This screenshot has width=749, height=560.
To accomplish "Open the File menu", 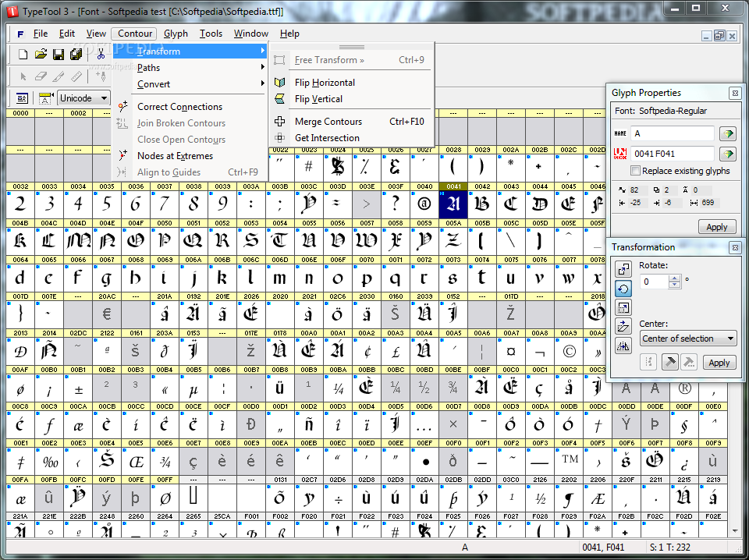I will pyautogui.click(x=40, y=34).
